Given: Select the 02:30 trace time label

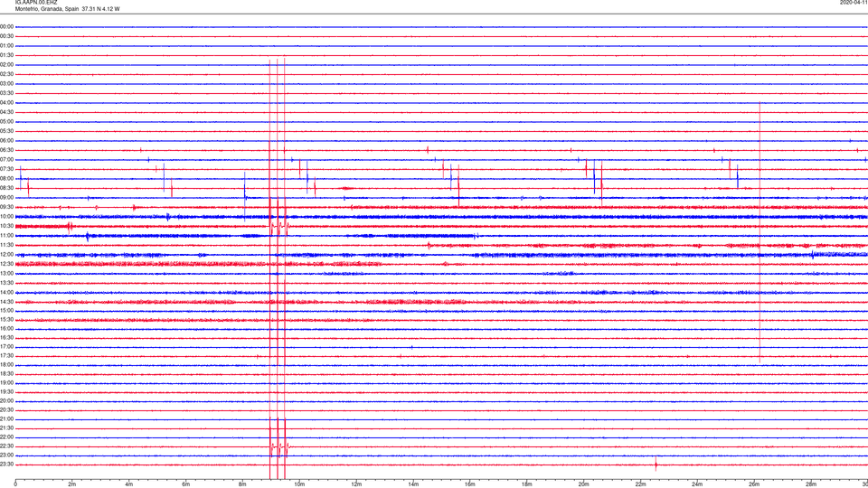Looking at the screenshot, I should [6, 74].
